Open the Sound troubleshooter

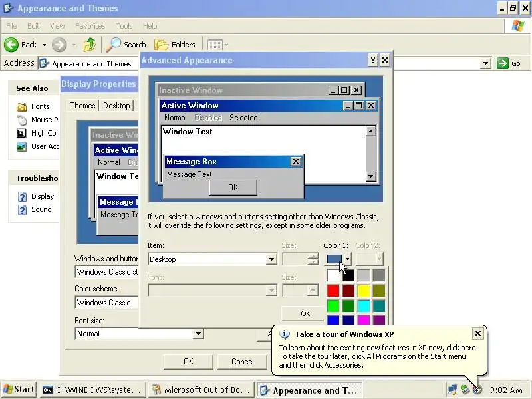click(x=35, y=209)
